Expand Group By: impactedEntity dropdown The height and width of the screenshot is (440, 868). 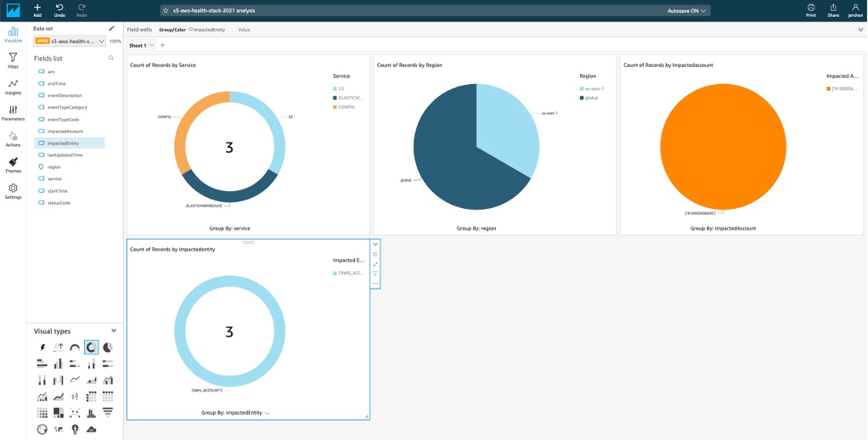pyautogui.click(x=268, y=413)
